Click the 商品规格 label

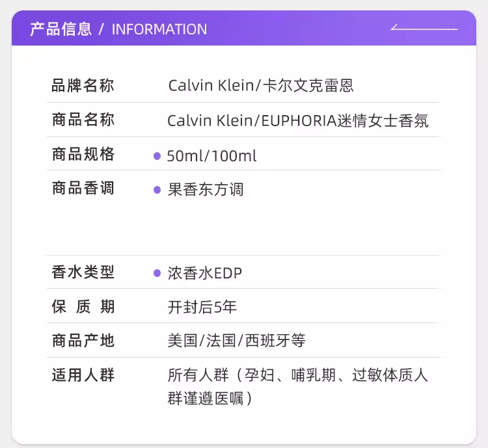tap(83, 155)
